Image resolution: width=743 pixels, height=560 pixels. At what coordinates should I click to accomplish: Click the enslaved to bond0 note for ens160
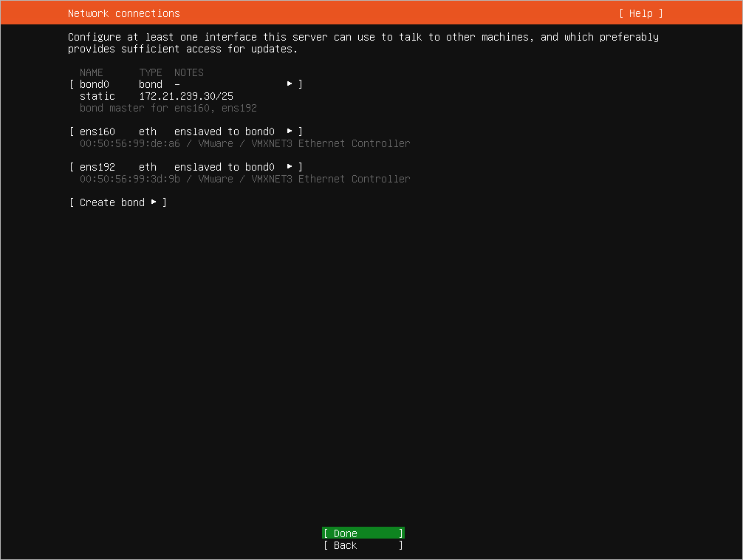[224, 131]
